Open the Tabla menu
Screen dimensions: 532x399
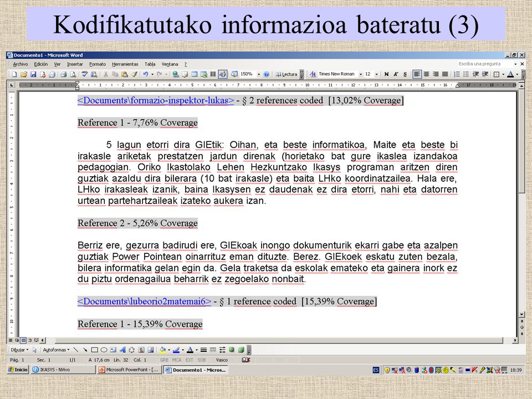click(x=150, y=64)
